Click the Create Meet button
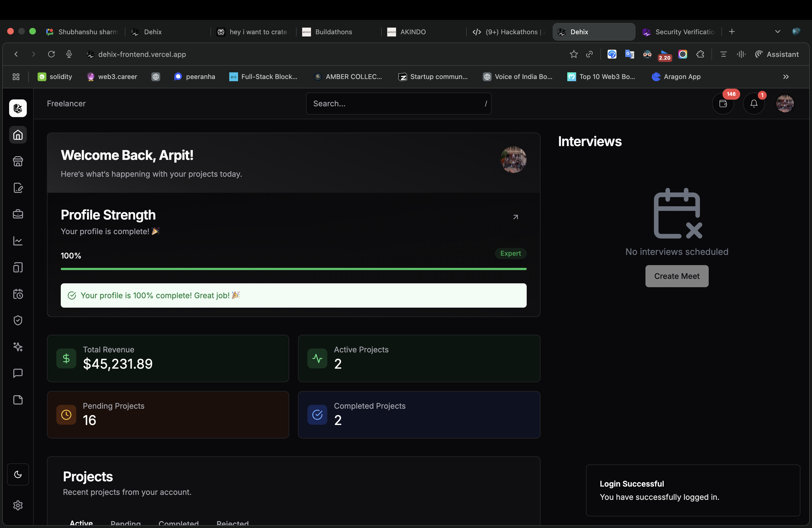Screen dimensions: 812x528 click(677, 276)
